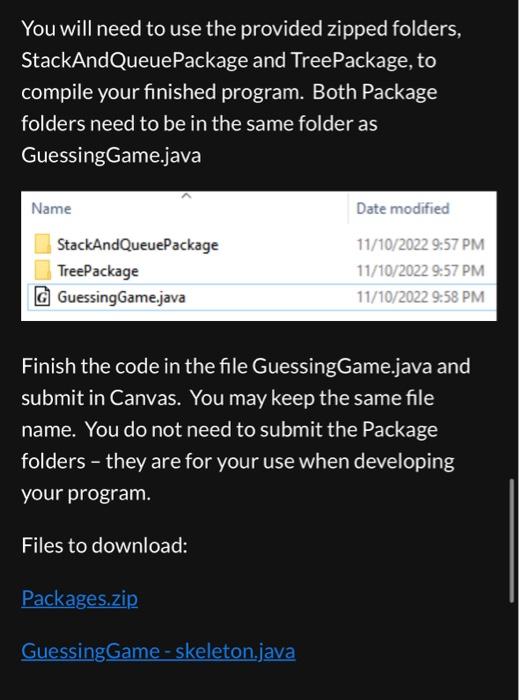Click the 'You will need to use' paragraph
The height and width of the screenshot is (700, 519).
click(x=241, y=92)
